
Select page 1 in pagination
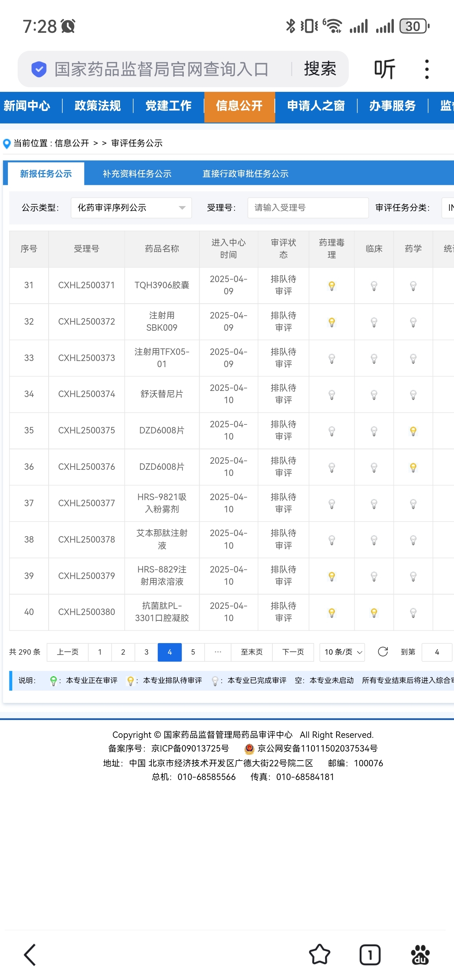click(x=100, y=652)
